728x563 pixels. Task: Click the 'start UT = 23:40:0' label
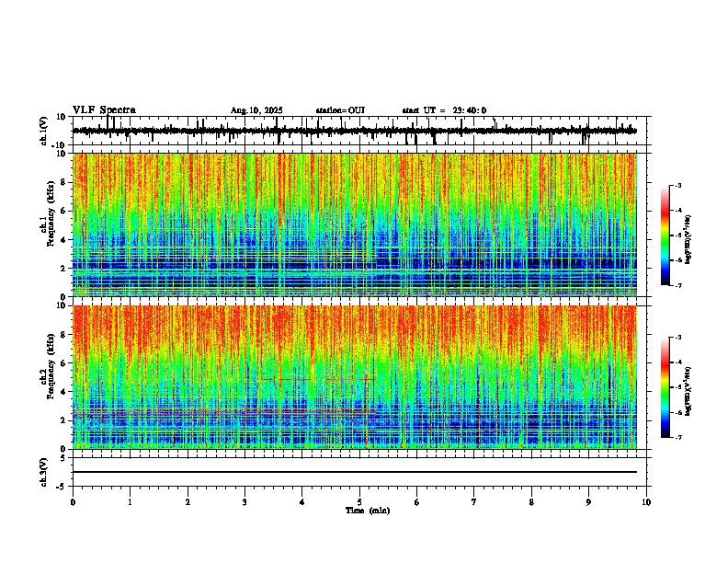[444, 110]
